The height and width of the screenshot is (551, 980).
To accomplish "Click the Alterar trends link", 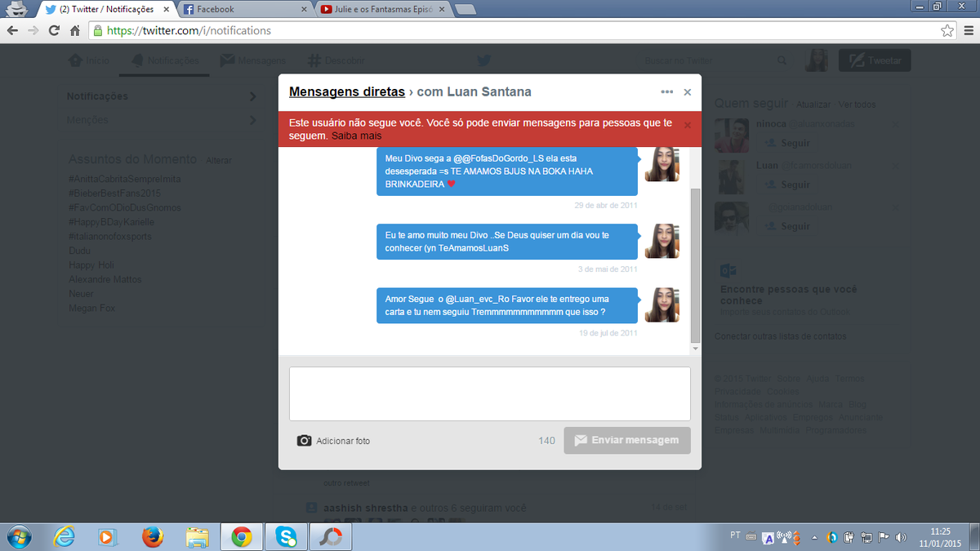I will 219,161.
